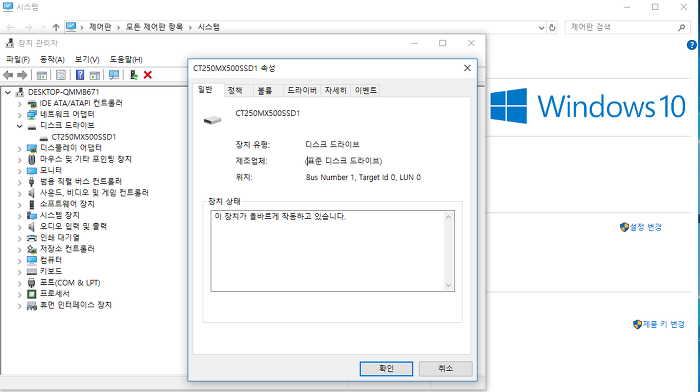700x392 pixels.
Task: Select the IDE ATA/ATAPI 컨트롤러 node icon
Action: 32,104
